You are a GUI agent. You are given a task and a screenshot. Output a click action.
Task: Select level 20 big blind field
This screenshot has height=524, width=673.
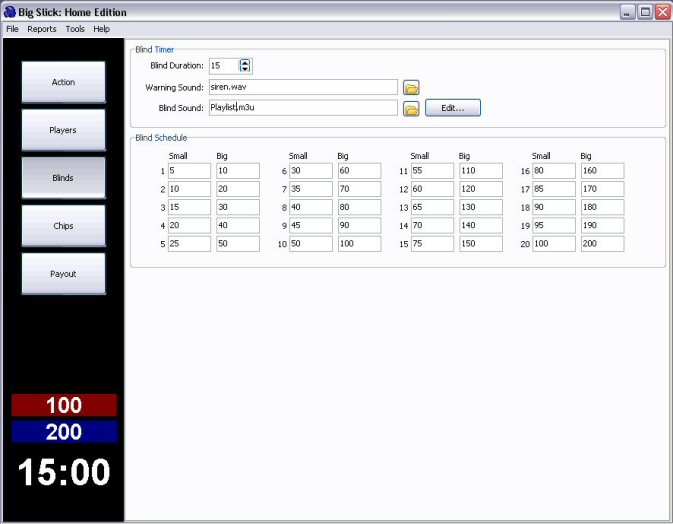coord(602,244)
